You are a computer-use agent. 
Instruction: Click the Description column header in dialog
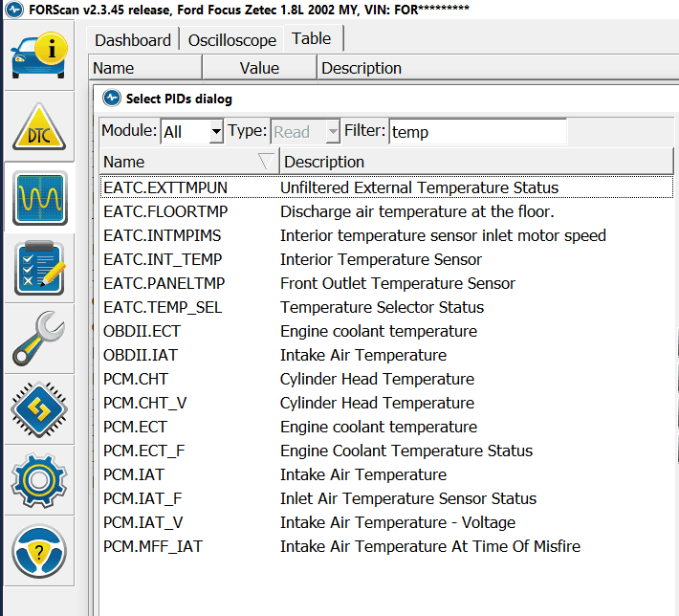tap(477, 162)
